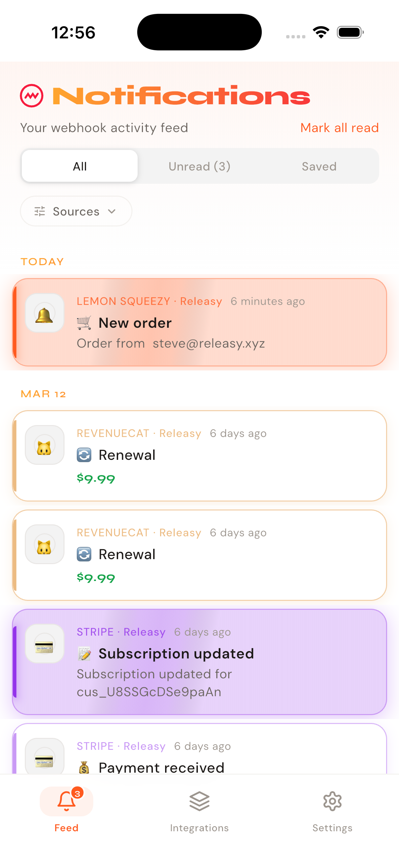Select the bell icon on the Lemon Squeezy notification

tap(44, 313)
